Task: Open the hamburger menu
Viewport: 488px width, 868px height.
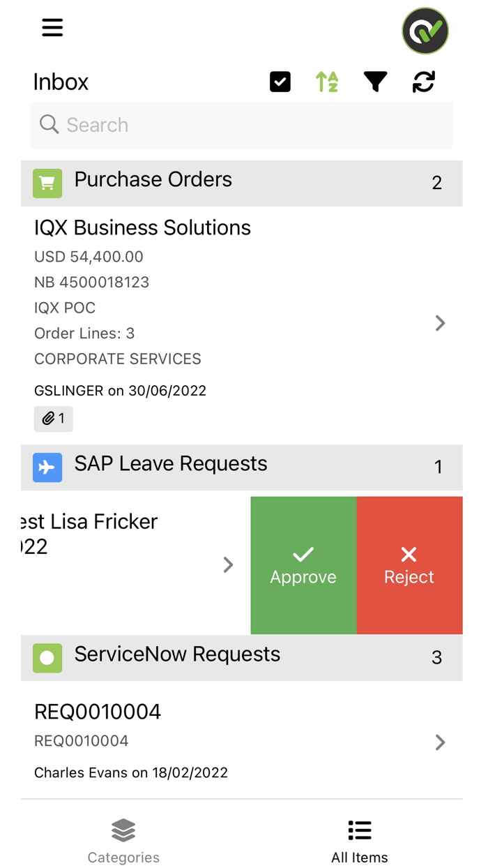Action: click(52, 28)
